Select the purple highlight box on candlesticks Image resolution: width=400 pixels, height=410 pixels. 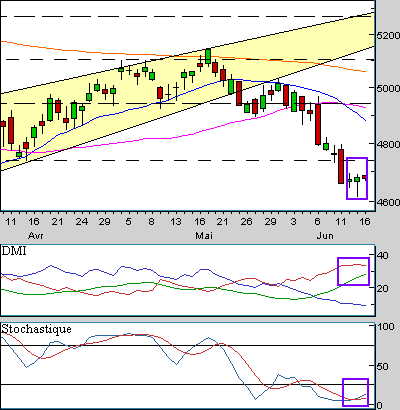tap(357, 178)
